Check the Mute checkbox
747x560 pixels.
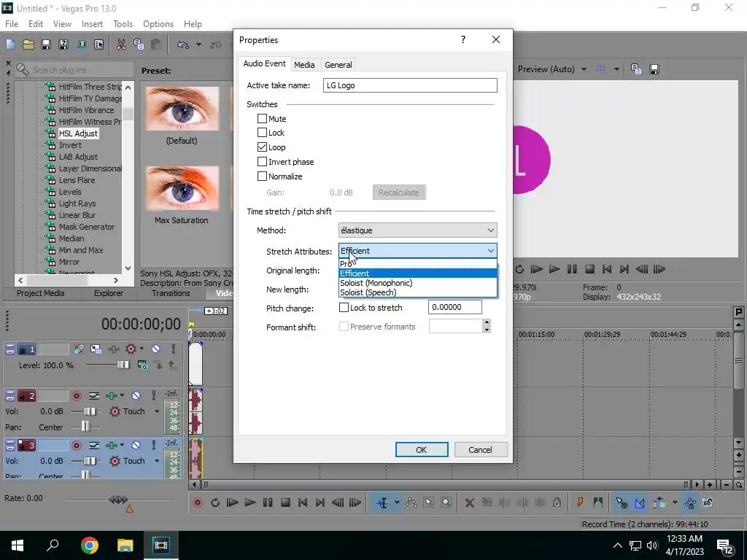262,119
